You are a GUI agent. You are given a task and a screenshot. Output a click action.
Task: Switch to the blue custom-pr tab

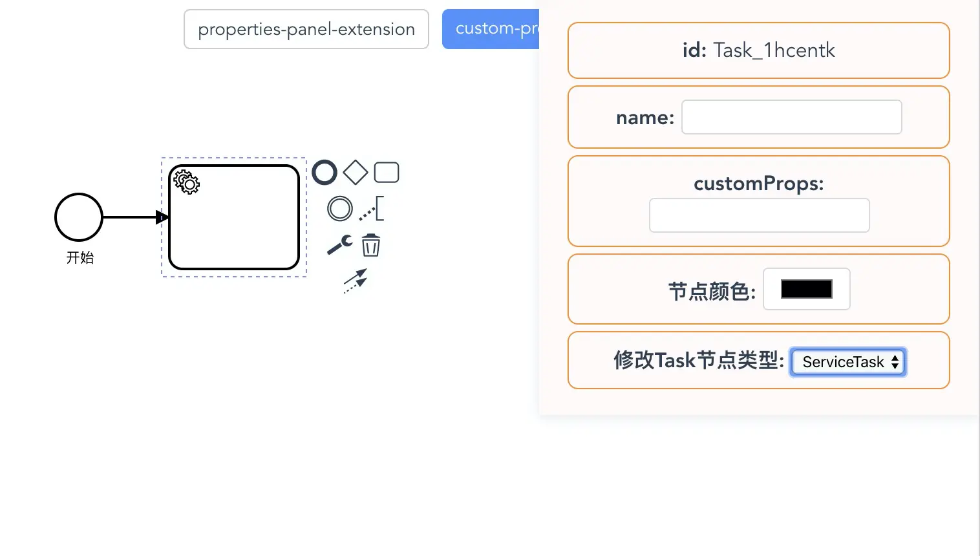(491, 29)
